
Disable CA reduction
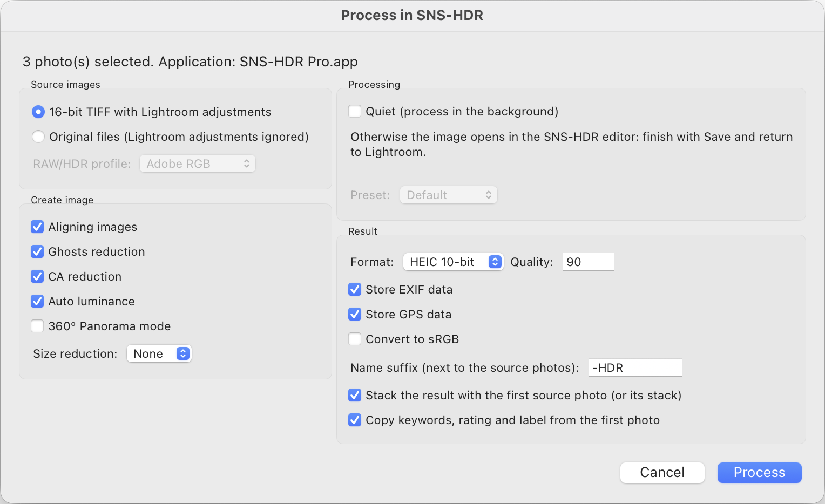[37, 276]
